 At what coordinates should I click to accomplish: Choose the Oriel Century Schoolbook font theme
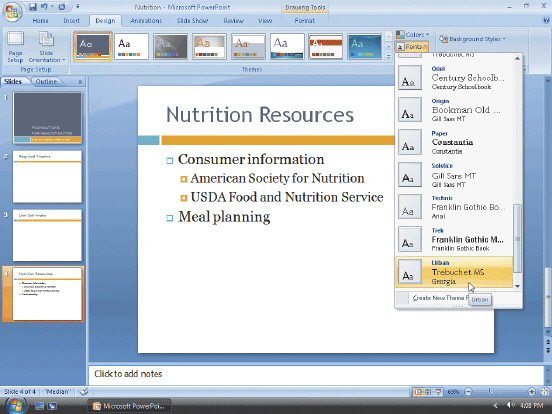pyautogui.click(x=454, y=77)
